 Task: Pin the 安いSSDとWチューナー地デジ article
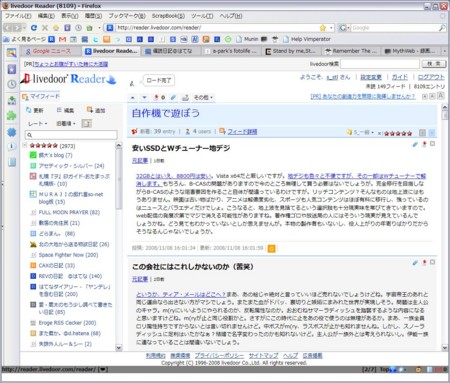[424, 144]
